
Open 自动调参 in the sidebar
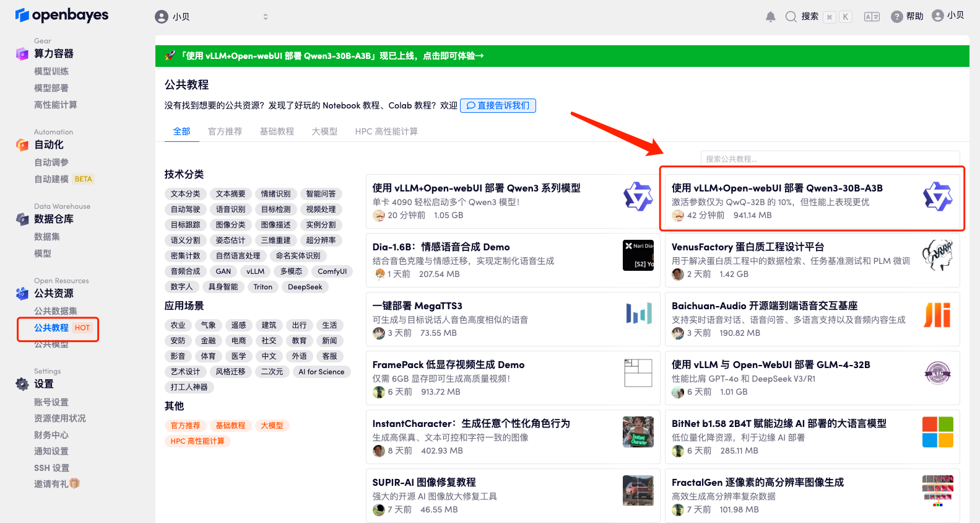point(51,162)
